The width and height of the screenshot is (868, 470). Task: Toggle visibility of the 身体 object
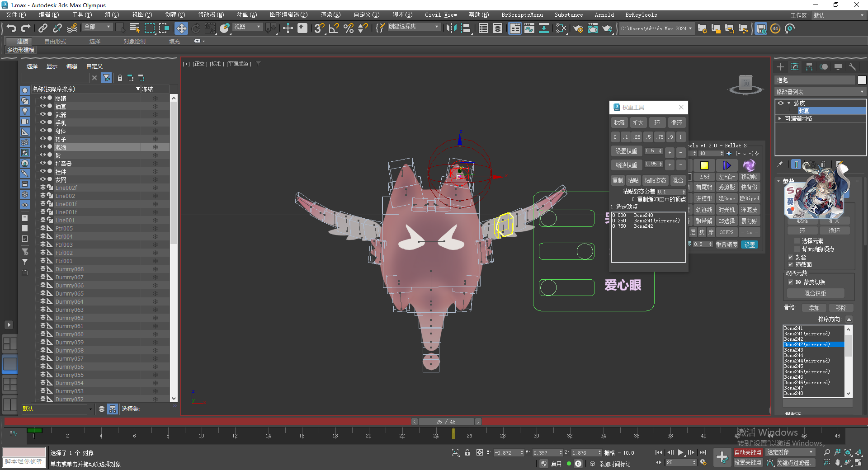43,131
